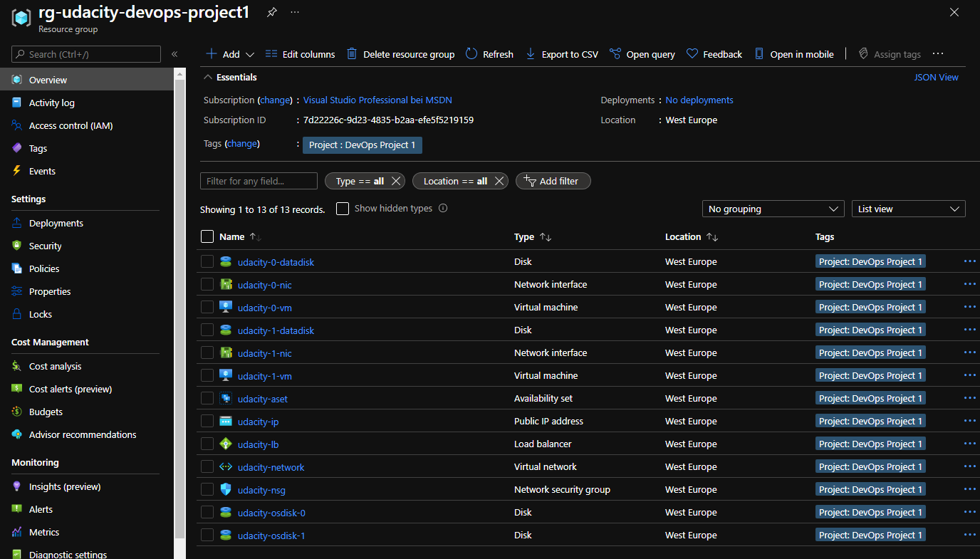Click the udacity-lb load balancer icon
Image resolution: width=980 pixels, height=559 pixels.
(x=226, y=444)
